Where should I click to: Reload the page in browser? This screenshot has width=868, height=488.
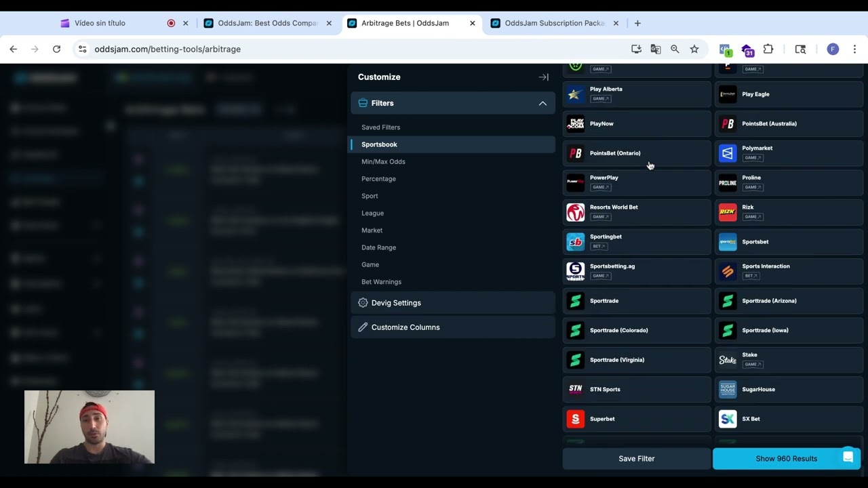click(x=56, y=49)
